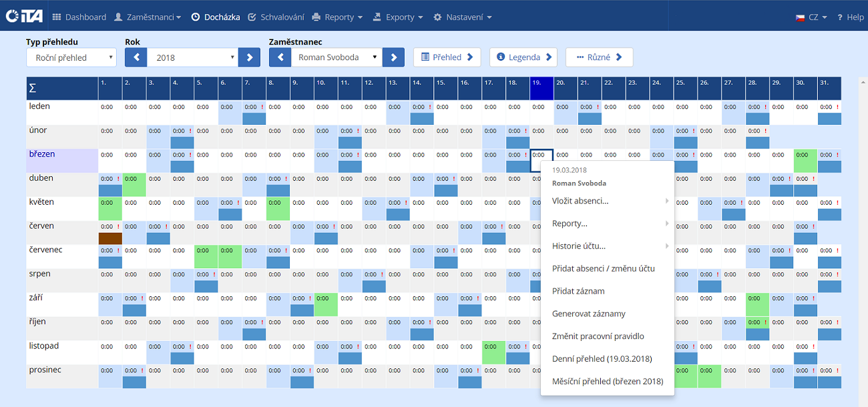
Task: Click the brown cell in červen row
Action: (x=110, y=238)
